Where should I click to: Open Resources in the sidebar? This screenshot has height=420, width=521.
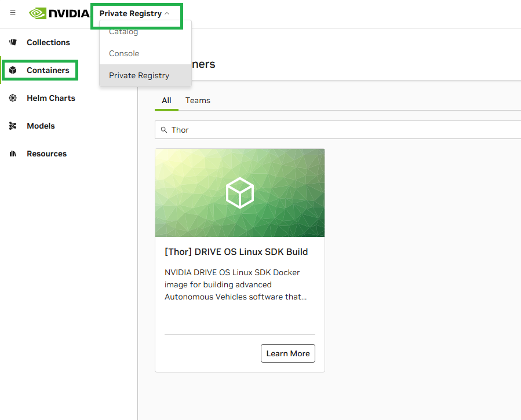46,154
